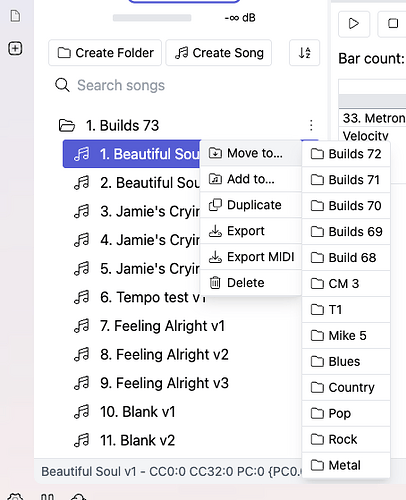Open the sort order A-Z button
406x500 pixels.
tap(304, 53)
